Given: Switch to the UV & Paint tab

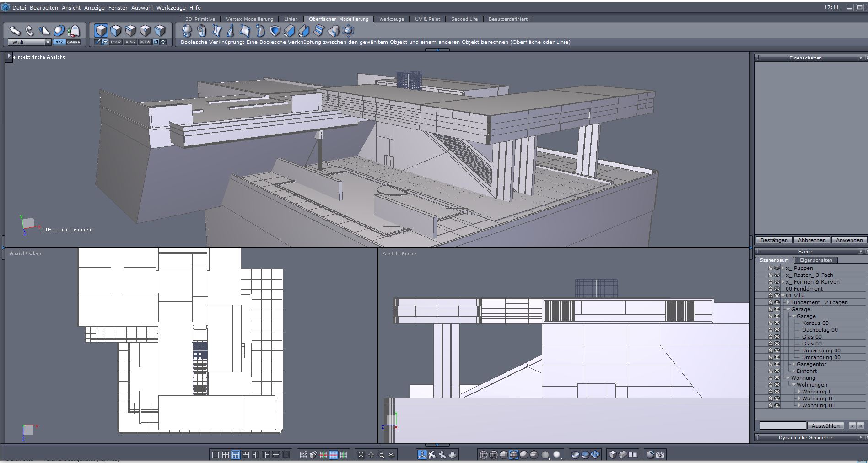Looking at the screenshot, I should point(427,19).
